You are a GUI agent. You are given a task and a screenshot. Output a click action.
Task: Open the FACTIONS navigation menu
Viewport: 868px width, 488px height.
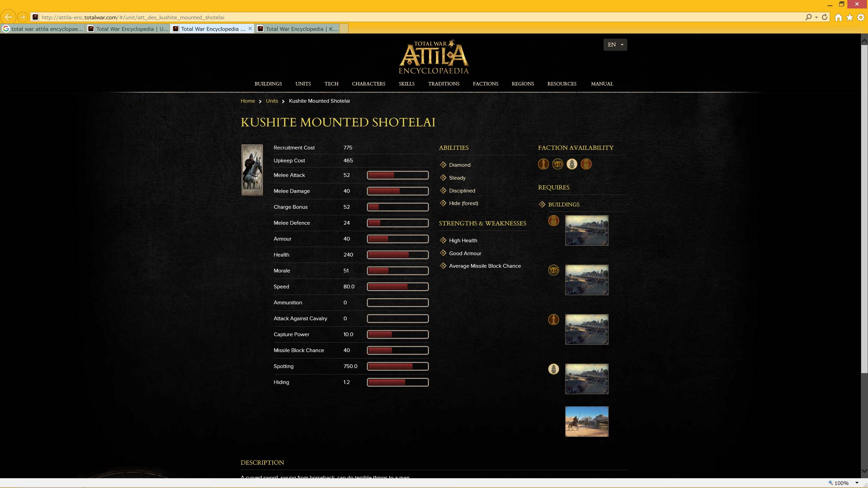click(x=486, y=84)
